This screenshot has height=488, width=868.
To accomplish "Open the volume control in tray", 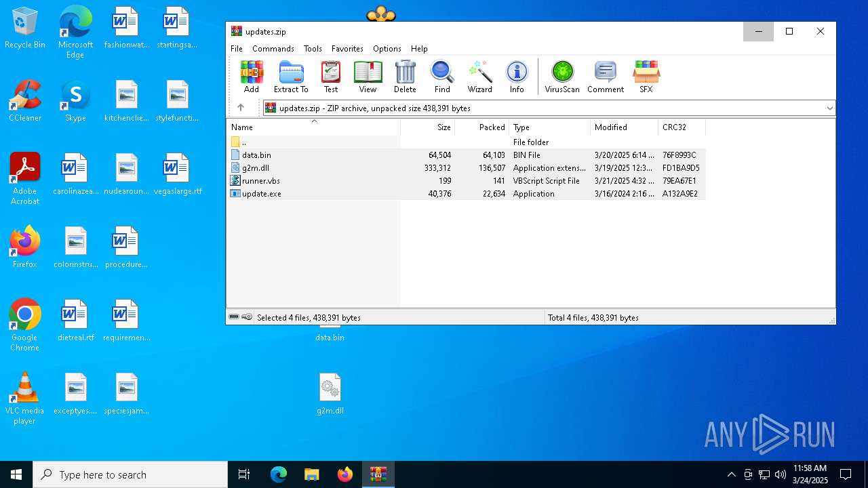I will 781,474.
